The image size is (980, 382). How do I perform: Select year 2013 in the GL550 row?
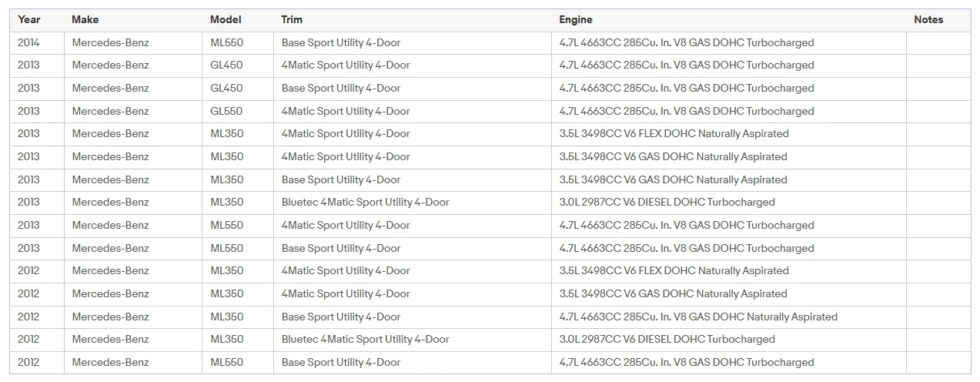[x=37, y=112]
